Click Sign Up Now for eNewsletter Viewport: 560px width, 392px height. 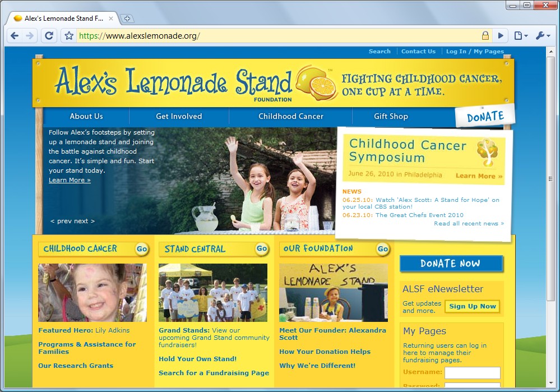click(472, 307)
